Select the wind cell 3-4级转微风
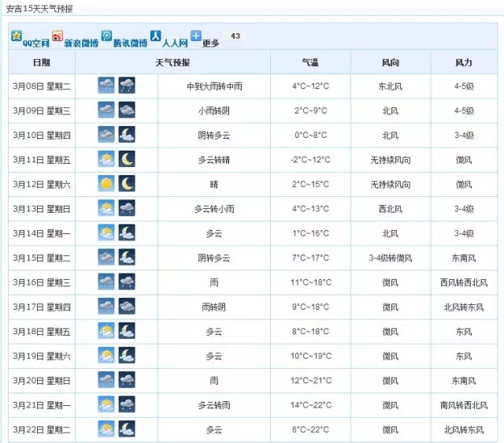Viewport: 504px width, 443px height. [x=391, y=258]
